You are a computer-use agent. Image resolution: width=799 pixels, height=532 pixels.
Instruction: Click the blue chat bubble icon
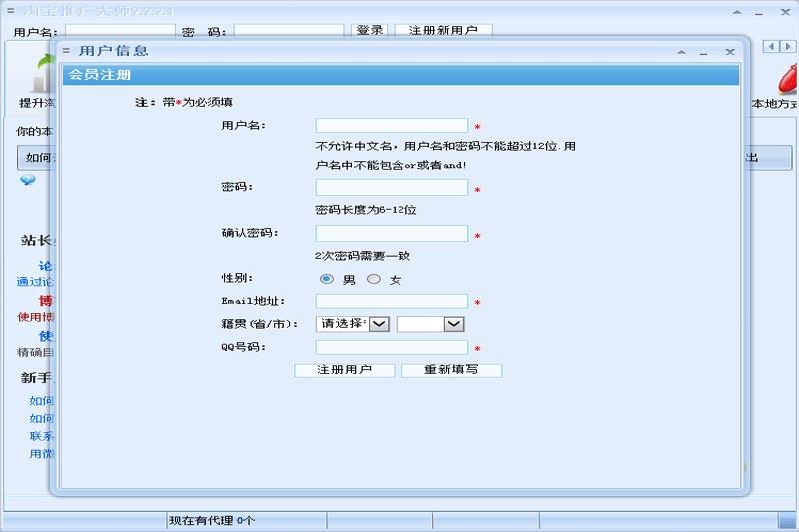(28, 180)
